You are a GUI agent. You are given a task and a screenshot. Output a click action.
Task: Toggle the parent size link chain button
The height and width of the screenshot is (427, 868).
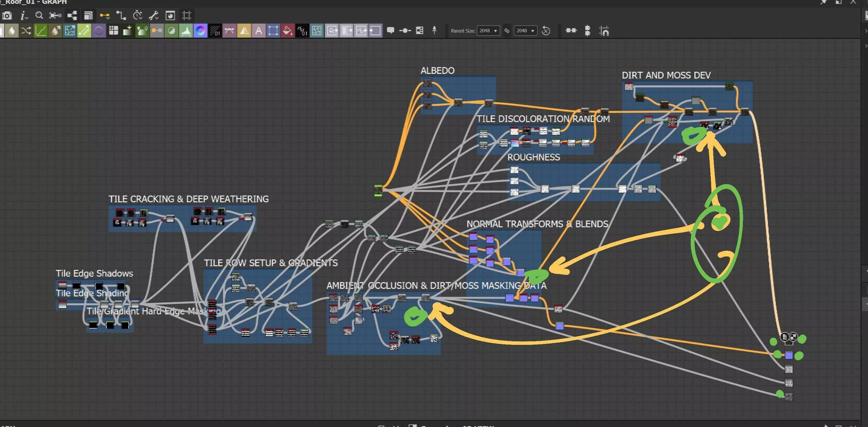click(x=507, y=31)
